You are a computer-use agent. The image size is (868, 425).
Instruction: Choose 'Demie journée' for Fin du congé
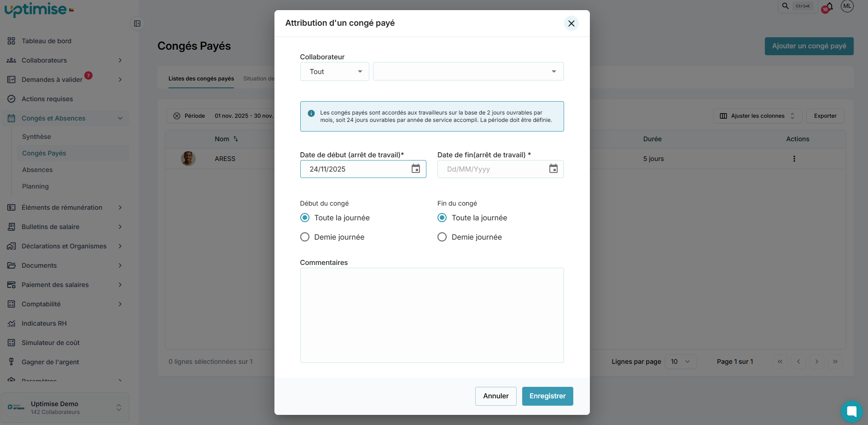(x=442, y=237)
